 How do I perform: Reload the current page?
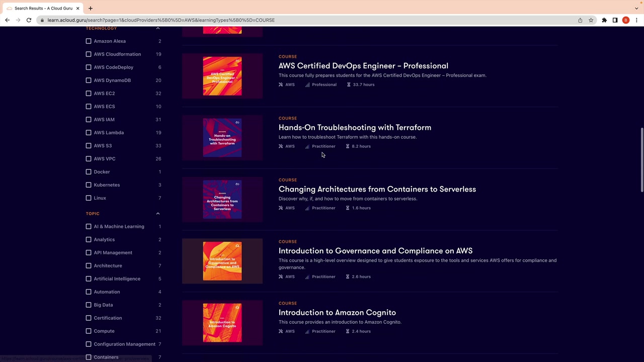click(x=29, y=20)
